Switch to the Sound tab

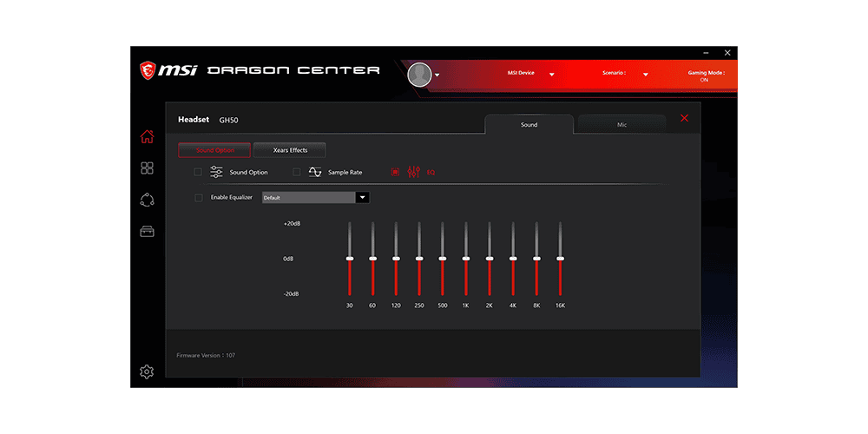529,124
